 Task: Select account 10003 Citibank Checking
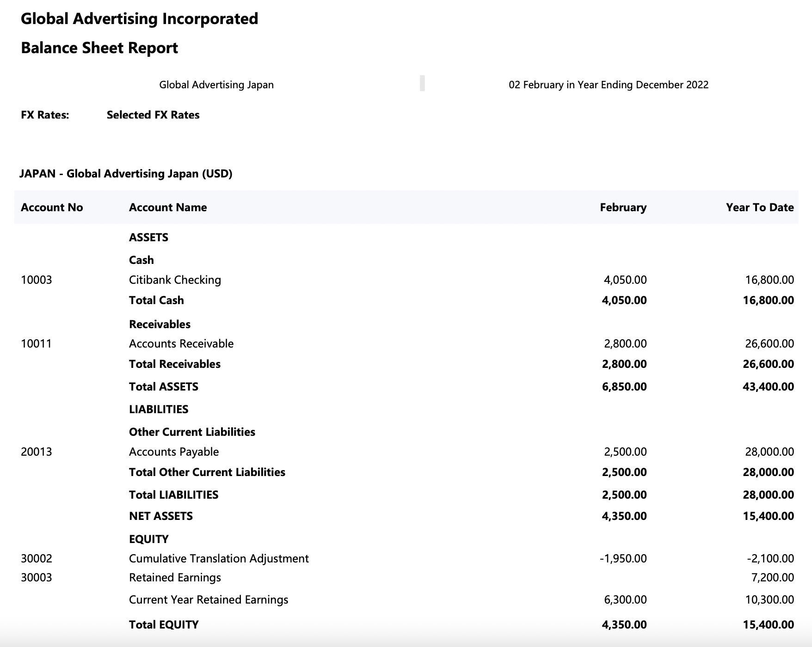(175, 279)
